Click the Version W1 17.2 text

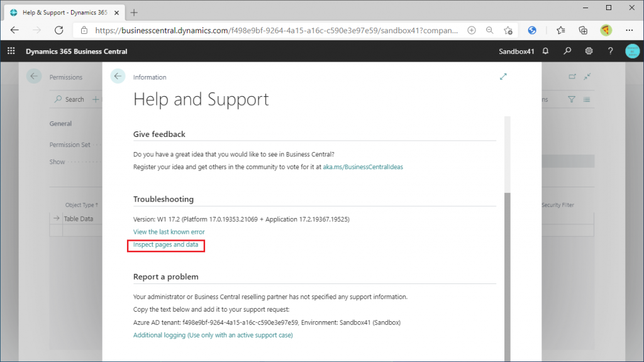point(241,219)
